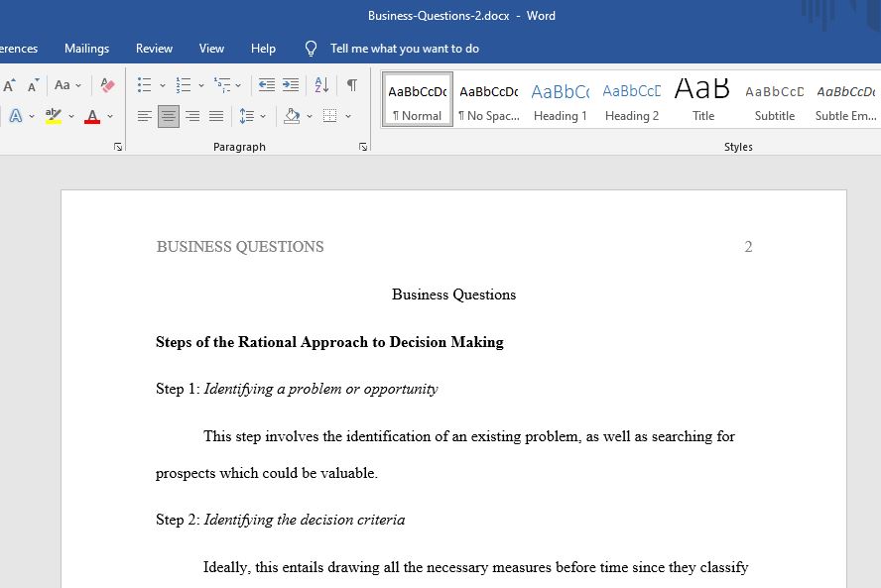881x588 pixels.
Task: Click the Decrease Indent icon
Action: point(266,85)
